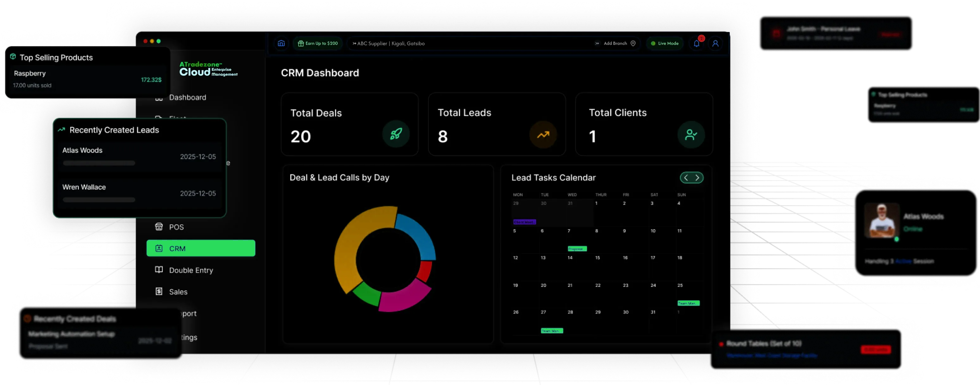Click the CRM contact icon in sidebar
Image resolution: width=980 pixels, height=385 pixels.
click(x=159, y=248)
